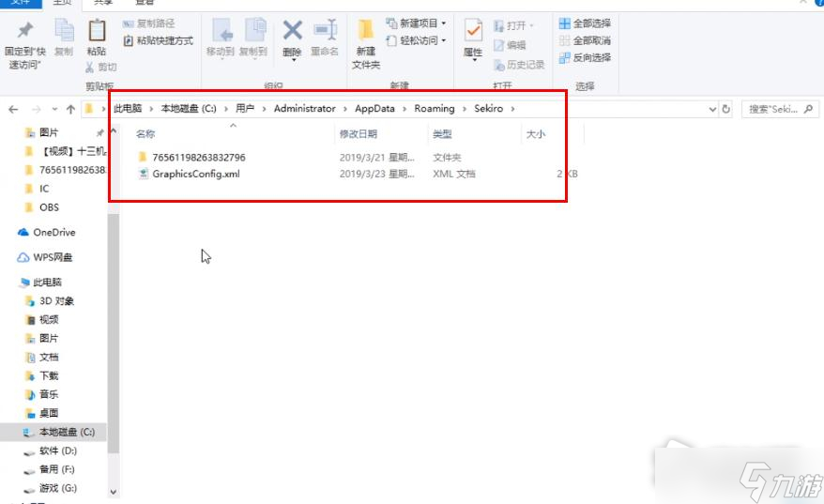The width and height of the screenshot is (824, 504).
Task: Click the Up one level arrow
Action: tap(70, 109)
